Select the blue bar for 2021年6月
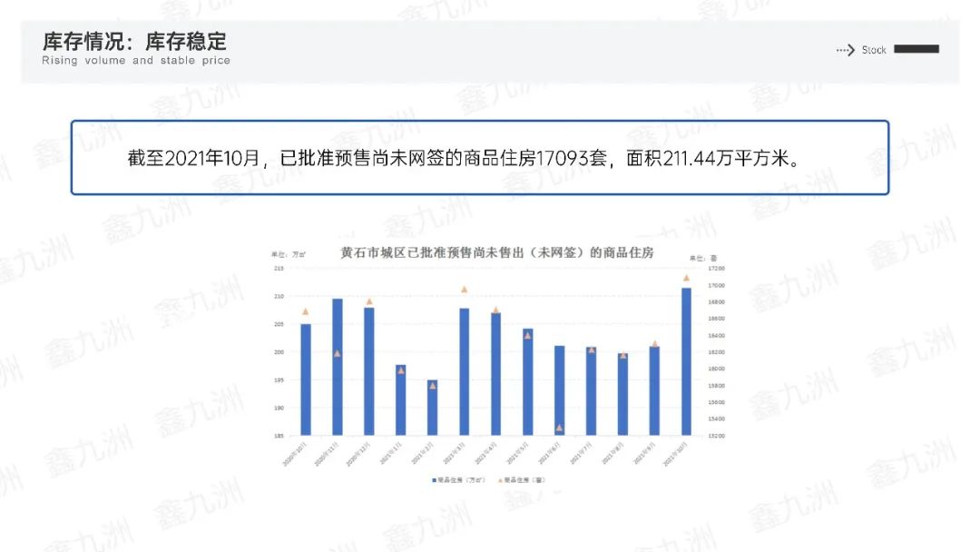The height and width of the screenshot is (552, 980). coord(559,390)
